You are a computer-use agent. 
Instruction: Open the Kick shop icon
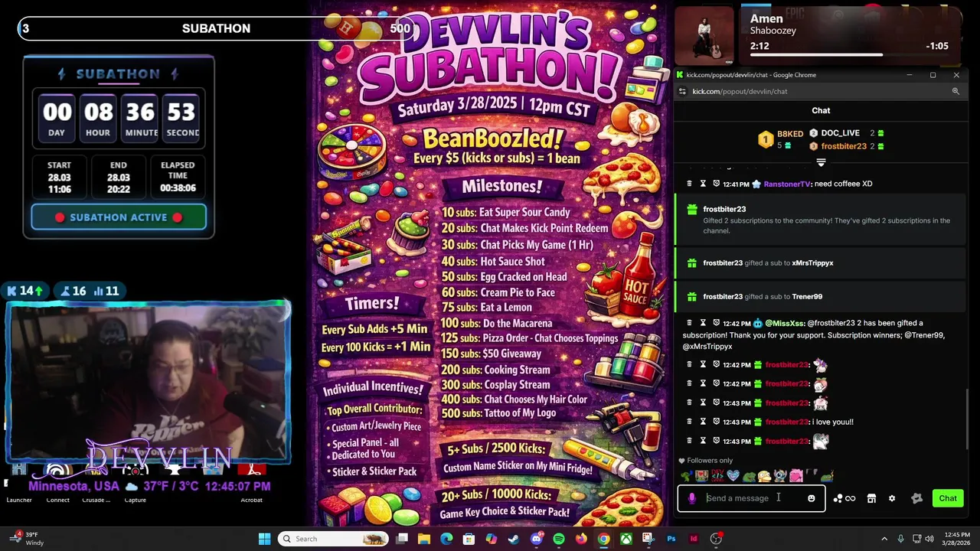[x=871, y=498]
